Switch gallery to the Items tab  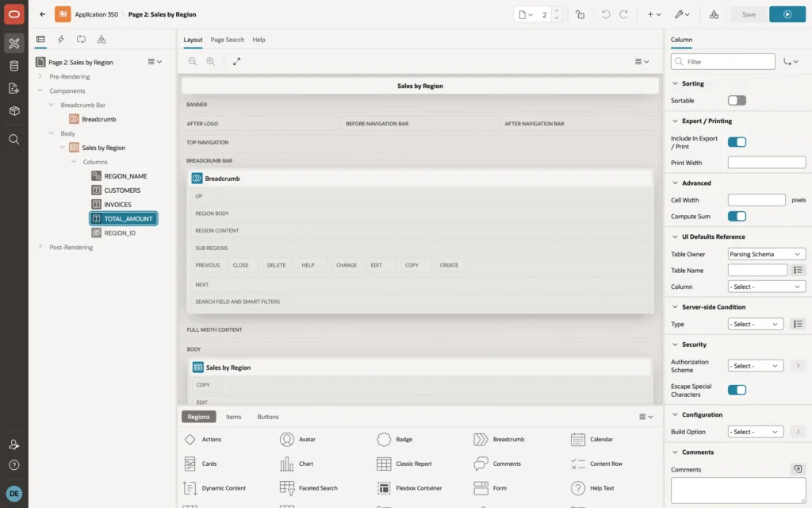(233, 417)
